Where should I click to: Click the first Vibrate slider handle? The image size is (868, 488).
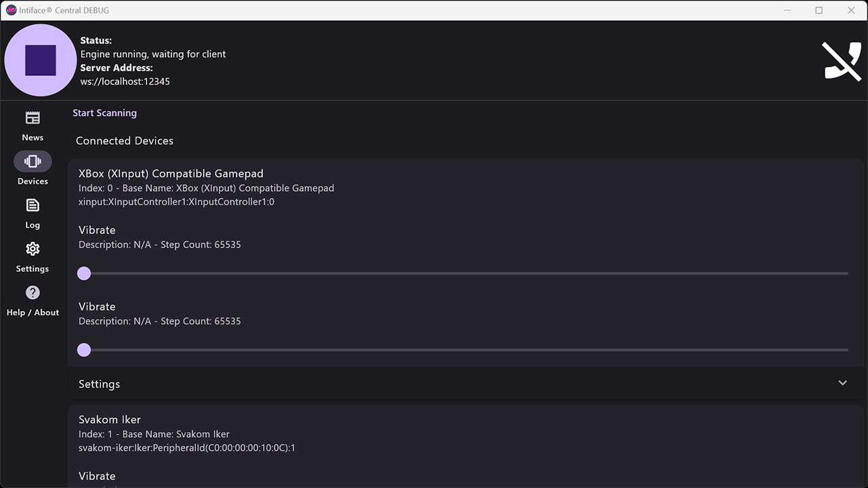point(83,273)
